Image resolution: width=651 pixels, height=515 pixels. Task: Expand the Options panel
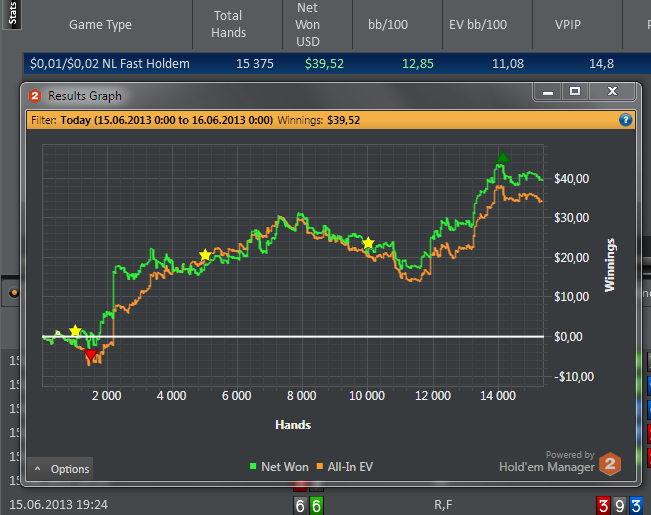[x=60, y=468]
